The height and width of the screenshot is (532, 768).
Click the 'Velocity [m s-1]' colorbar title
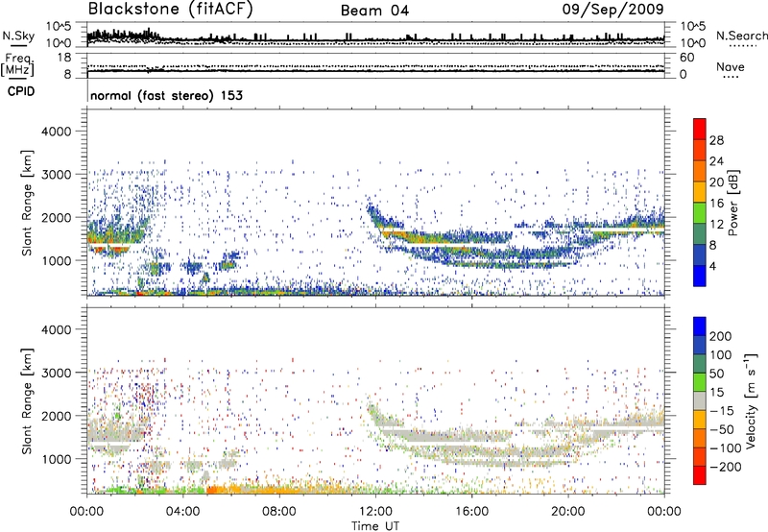[x=751, y=400]
